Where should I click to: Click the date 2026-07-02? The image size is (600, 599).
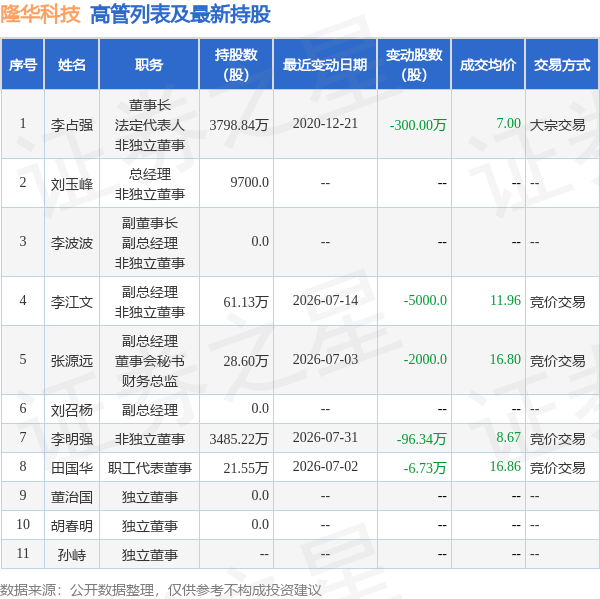tap(325, 466)
